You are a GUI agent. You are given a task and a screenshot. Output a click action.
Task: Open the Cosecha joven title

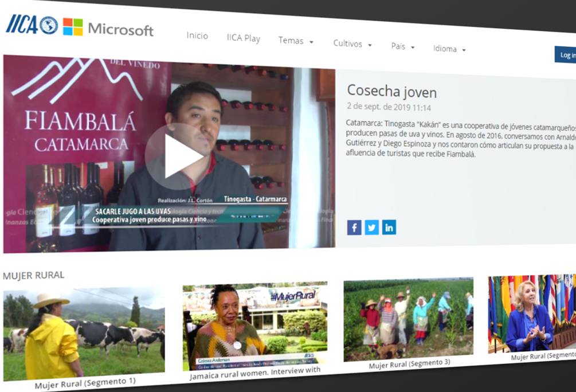click(391, 91)
